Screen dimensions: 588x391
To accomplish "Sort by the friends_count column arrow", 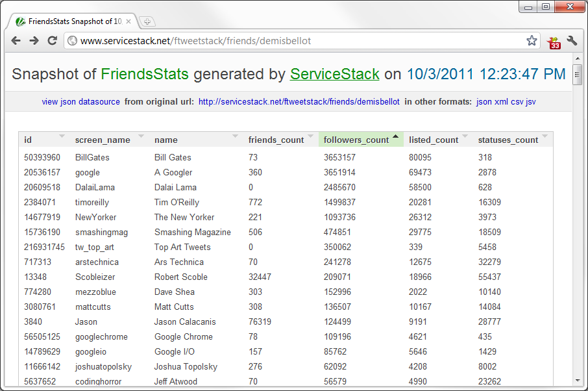I will pyautogui.click(x=310, y=136).
